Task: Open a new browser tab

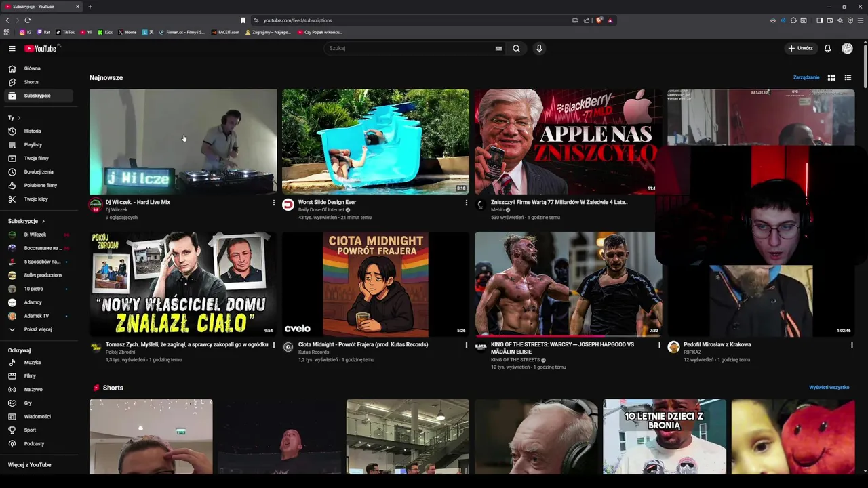Action: pos(90,7)
